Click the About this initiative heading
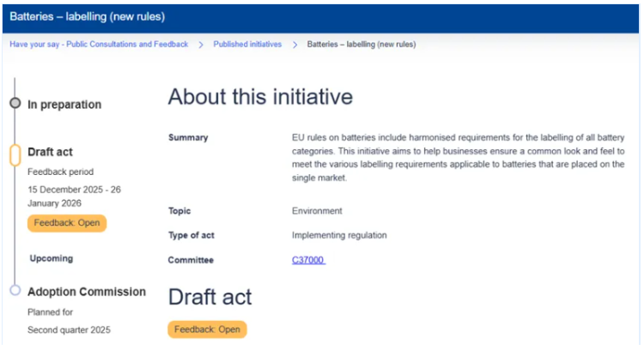Viewport: 644px width, 350px height. click(259, 97)
